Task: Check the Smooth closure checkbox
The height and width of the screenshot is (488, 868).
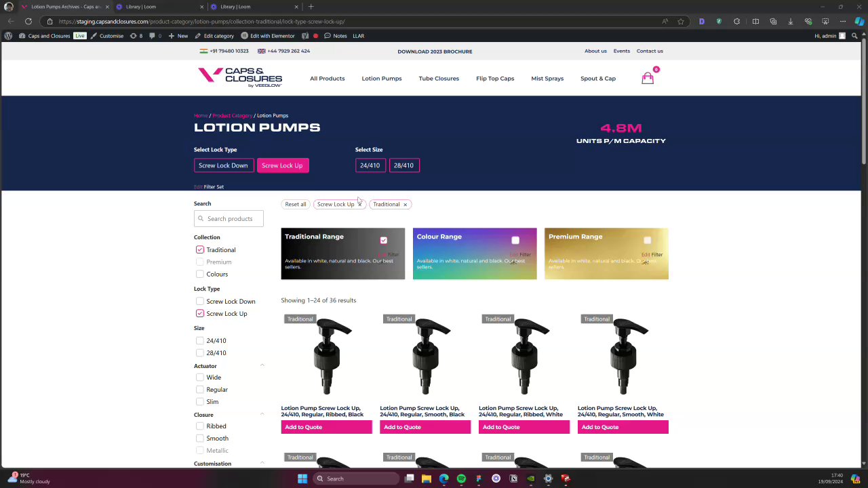Action: point(199,439)
